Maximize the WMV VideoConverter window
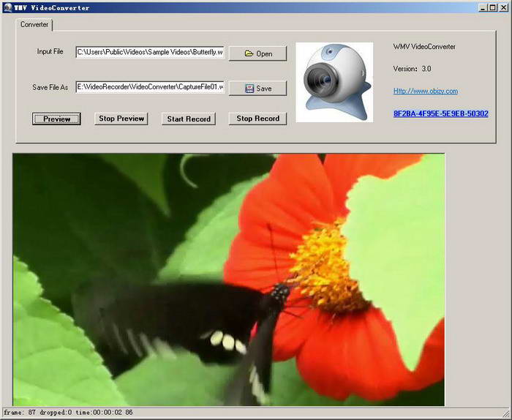512x420 pixels. [x=493, y=7]
